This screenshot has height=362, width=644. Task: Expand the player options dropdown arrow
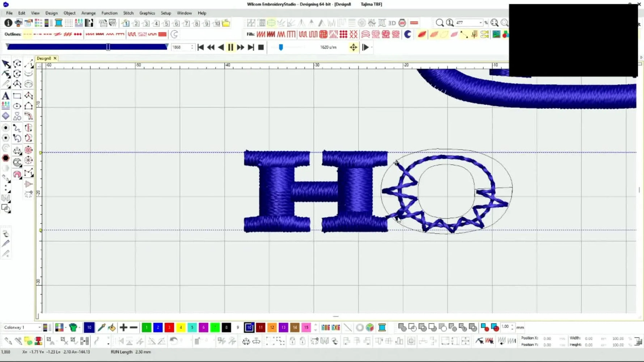372,47
